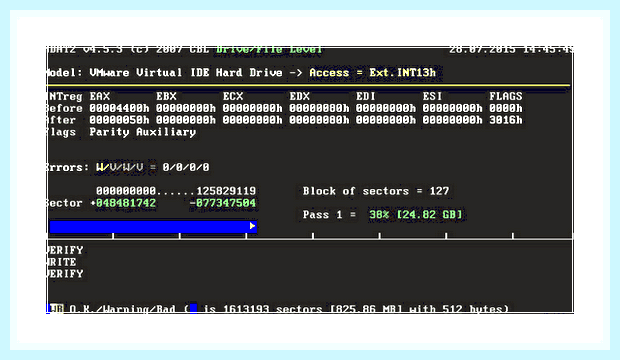Click the ESI column header
620x360 pixels.
(x=432, y=96)
